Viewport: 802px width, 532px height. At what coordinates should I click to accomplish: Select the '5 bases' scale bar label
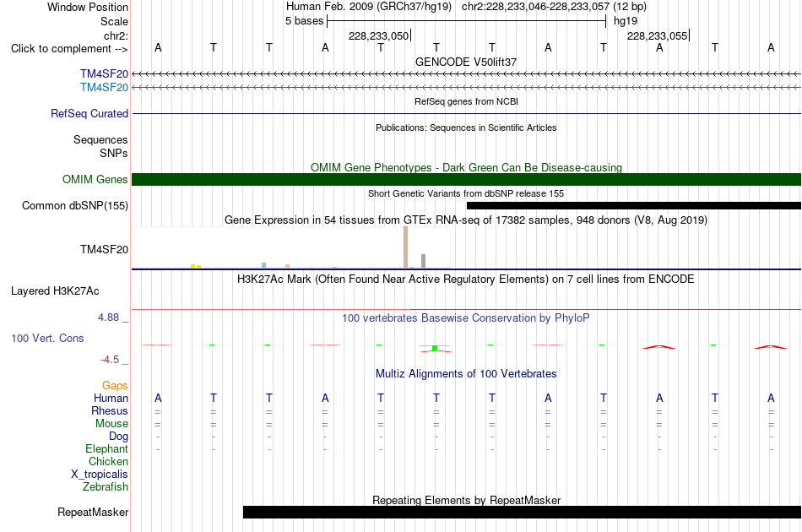coord(304,21)
